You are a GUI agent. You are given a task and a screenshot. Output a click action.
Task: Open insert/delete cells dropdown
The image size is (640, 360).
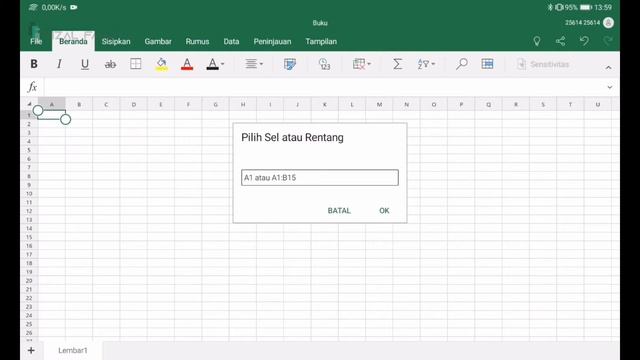pyautogui.click(x=362, y=64)
